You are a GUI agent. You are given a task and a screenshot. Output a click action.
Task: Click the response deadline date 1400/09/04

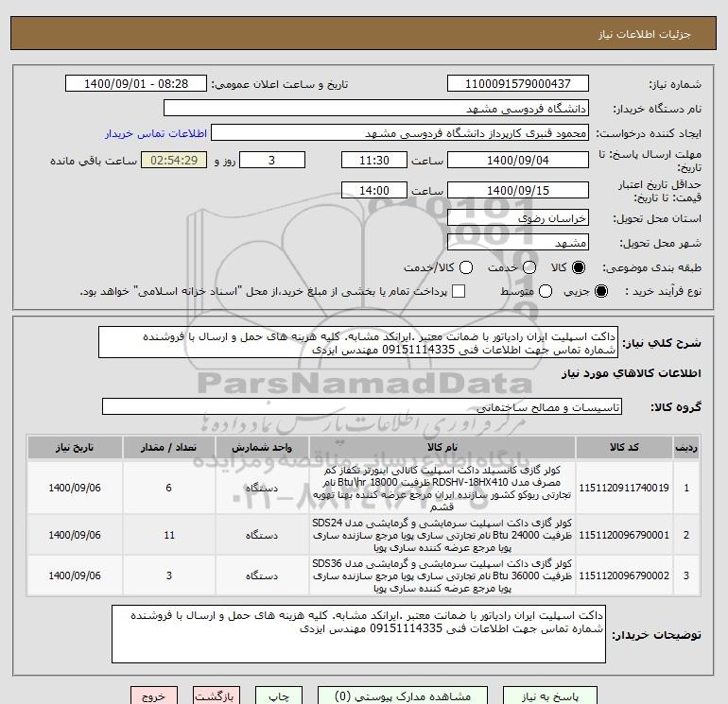click(518, 160)
